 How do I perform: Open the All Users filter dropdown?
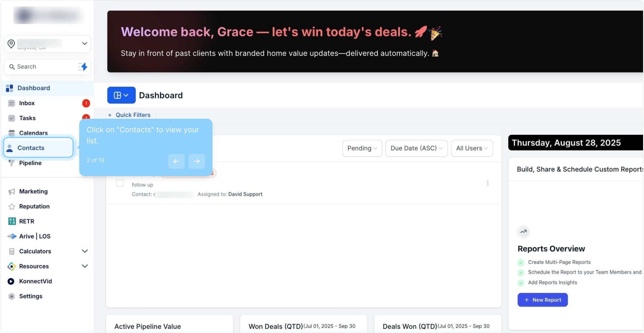472,148
